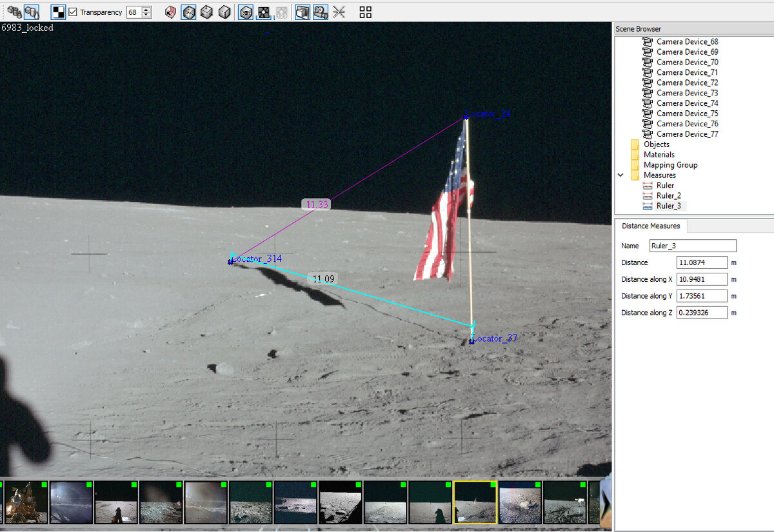This screenshot has width=774, height=532.
Task: Open the flag photo thumbnail in the filmstrip
Action: coord(475,501)
